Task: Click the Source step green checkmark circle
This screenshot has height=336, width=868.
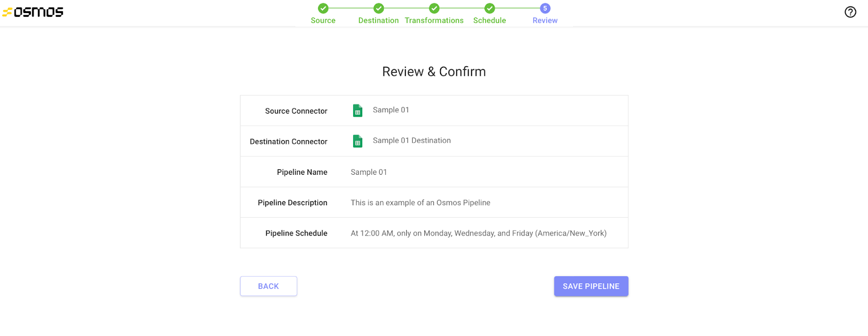Action: point(323,8)
